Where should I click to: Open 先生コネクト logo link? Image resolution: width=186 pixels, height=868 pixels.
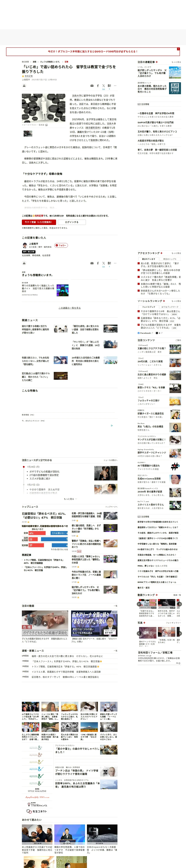[x=37, y=811]
